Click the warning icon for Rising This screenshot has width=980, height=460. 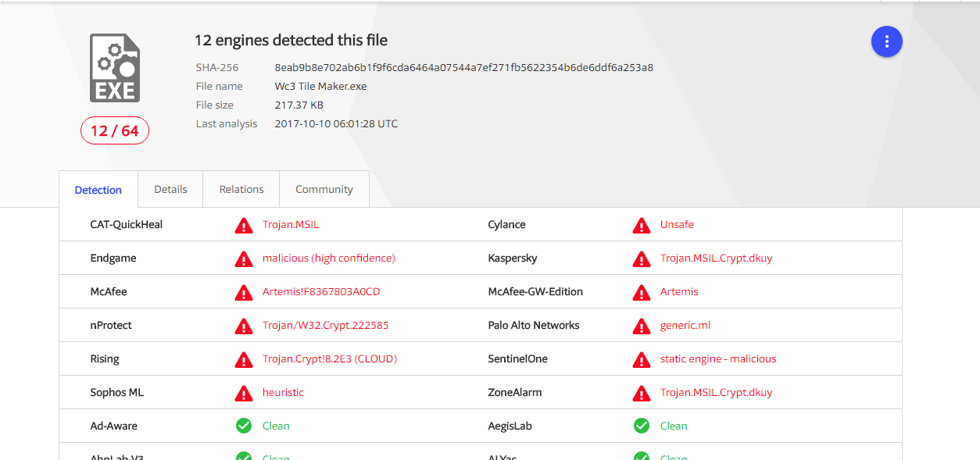244,359
